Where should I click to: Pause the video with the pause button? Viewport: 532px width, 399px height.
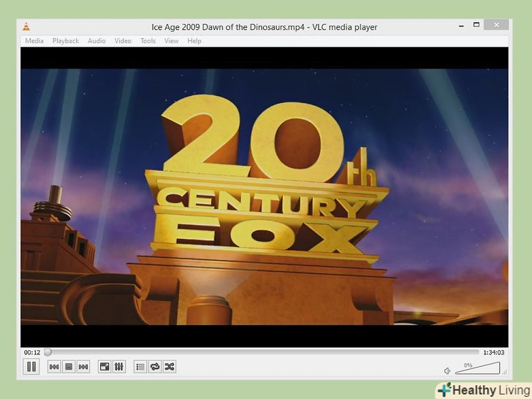point(31,367)
